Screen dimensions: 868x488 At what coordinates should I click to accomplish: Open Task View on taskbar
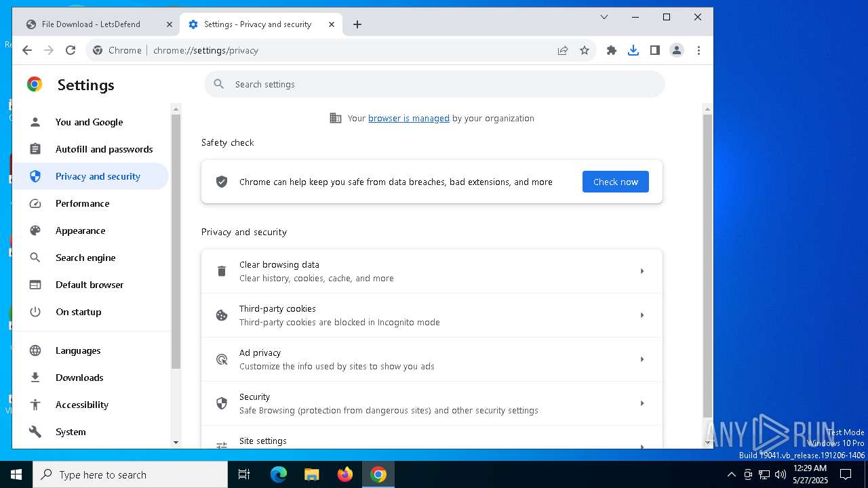[244, 474]
